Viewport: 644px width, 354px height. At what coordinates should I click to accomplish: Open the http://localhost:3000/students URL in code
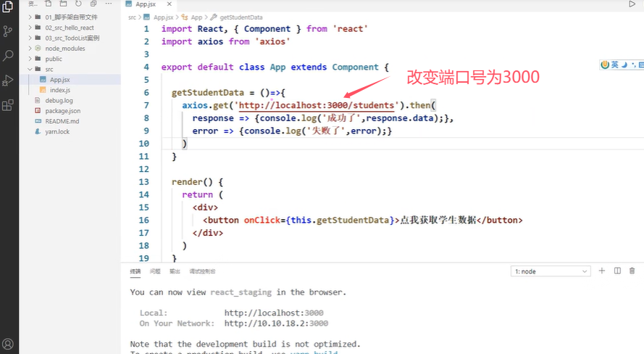coord(317,105)
